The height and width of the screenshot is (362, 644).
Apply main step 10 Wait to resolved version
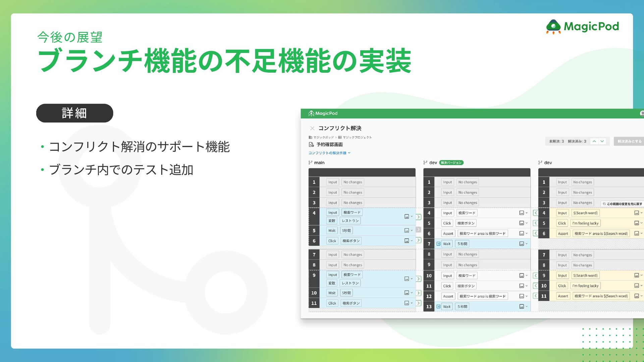[419, 293]
